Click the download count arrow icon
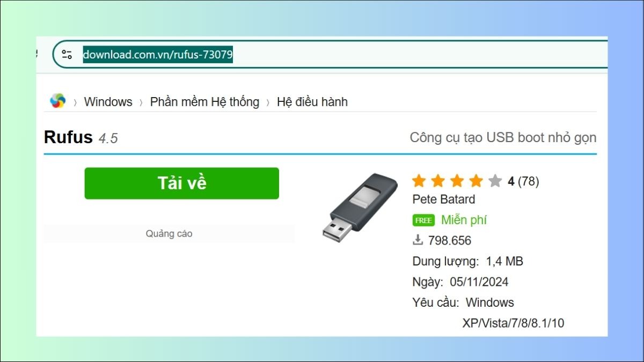644x362 pixels. [x=418, y=240]
